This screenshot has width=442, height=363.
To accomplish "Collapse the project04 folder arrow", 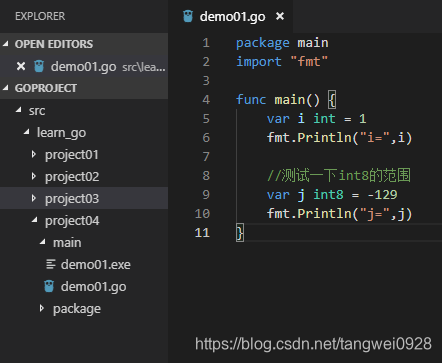I will tap(35, 220).
